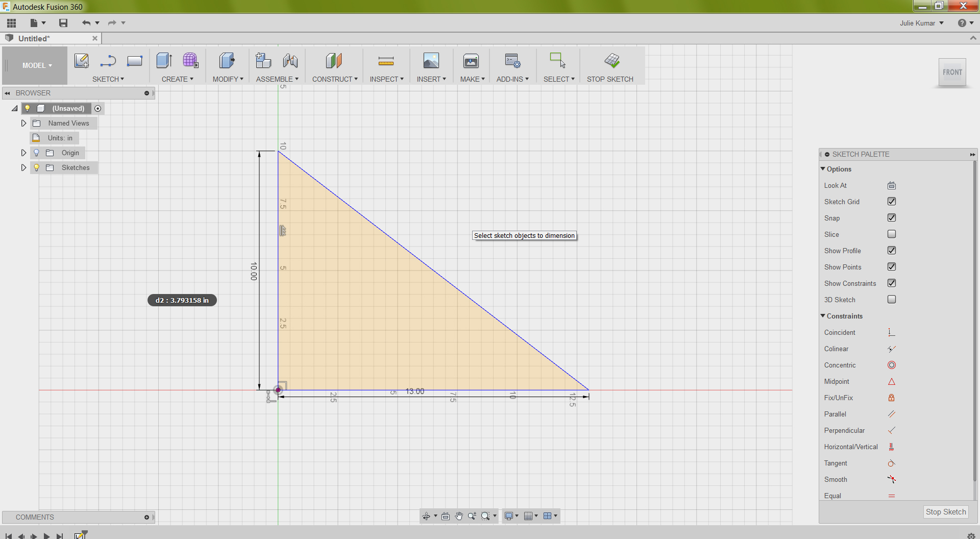This screenshot has height=539, width=980.
Task: Expand the Sketches tree node
Action: pos(23,167)
